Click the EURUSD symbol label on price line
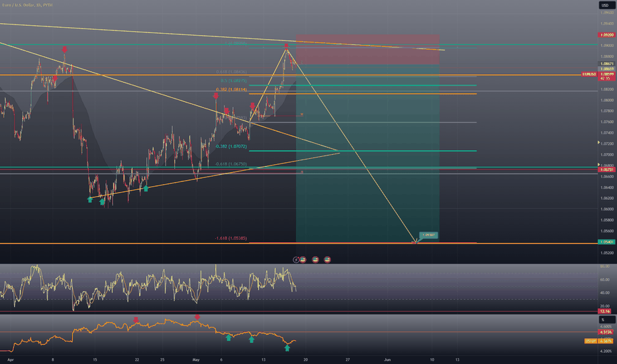 point(589,74)
